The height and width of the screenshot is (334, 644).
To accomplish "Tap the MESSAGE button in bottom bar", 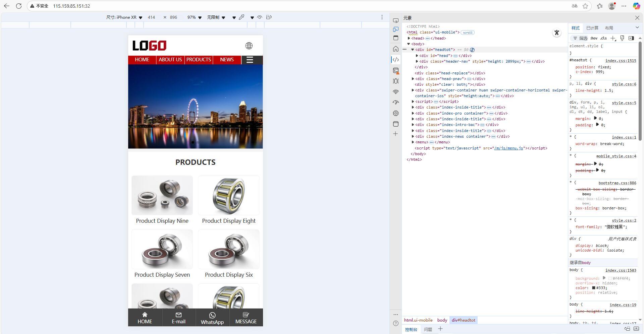I will pos(246,318).
